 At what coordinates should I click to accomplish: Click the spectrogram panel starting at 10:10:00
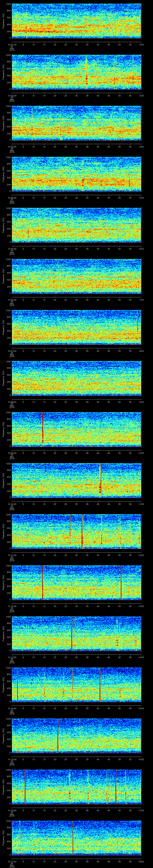point(77,481)
